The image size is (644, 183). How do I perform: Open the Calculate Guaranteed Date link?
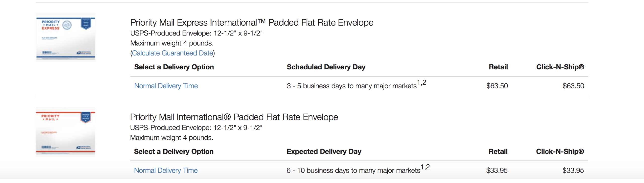pos(173,53)
